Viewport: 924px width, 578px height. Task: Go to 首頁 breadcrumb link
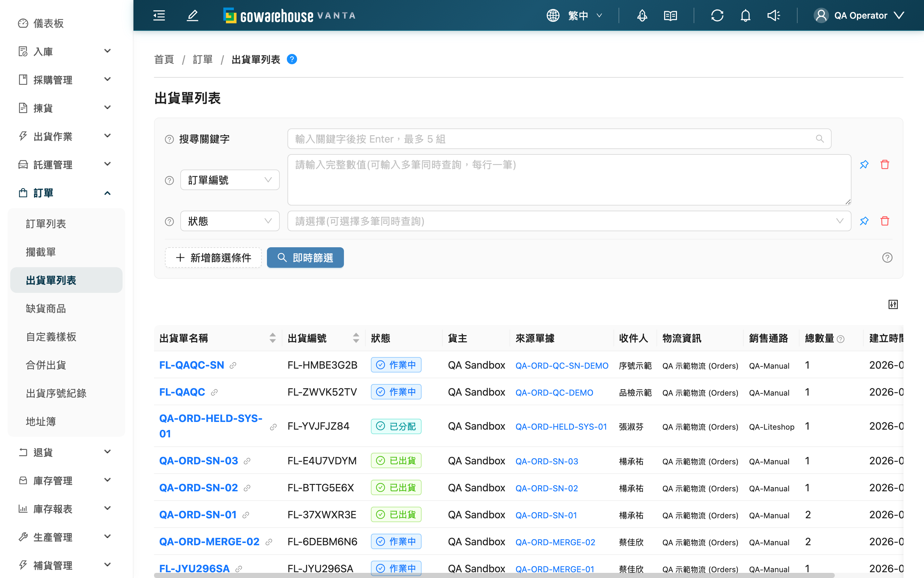(x=164, y=60)
